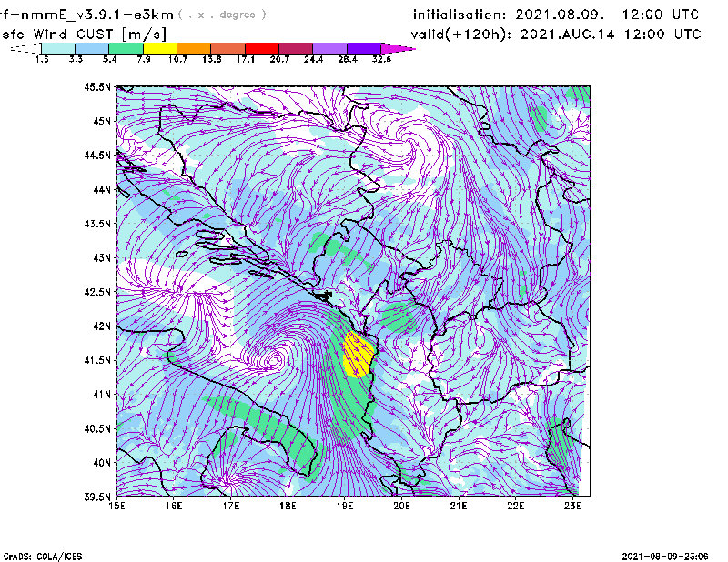The image size is (728, 562).
Task: Click the 15E longitude label
Action: (x=116, y=506)
